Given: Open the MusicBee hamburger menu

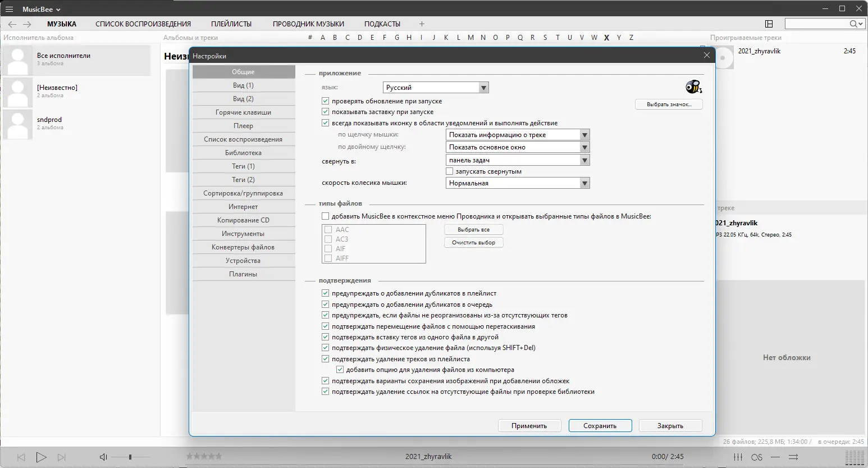Looking at the screenshot, I should pyautogui.click(x=9, y=9).
